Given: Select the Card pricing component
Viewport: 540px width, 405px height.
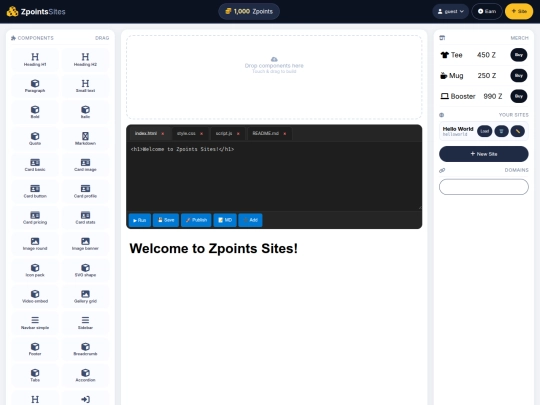Looking at the screenshot, I should 35,217.
